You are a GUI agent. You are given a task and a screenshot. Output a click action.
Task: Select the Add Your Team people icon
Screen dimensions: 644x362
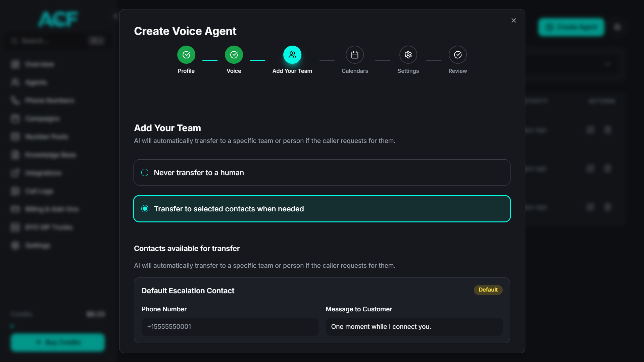(292, 55)
